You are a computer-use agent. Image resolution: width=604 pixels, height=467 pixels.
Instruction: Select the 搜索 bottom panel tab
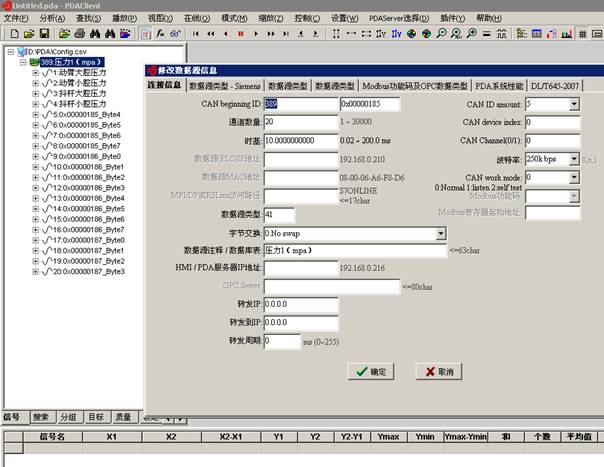[41, 417]
